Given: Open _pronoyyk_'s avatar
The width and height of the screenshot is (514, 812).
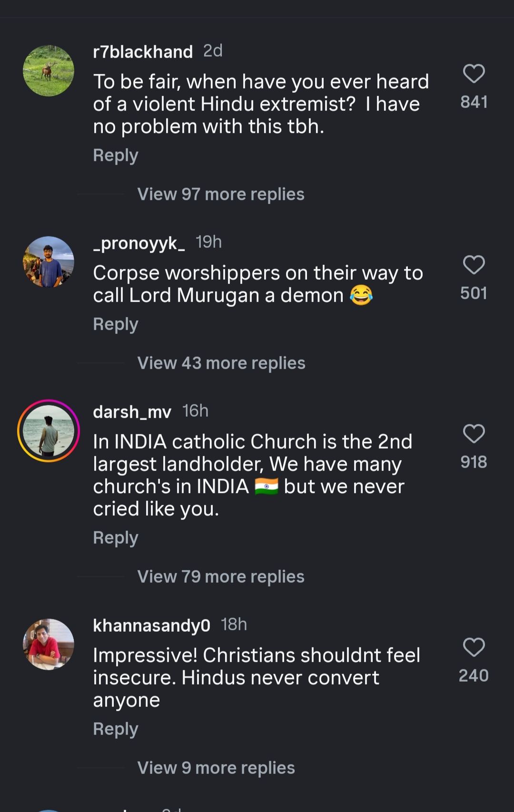Looking at the screenshot, I should [x=49, y=262].
